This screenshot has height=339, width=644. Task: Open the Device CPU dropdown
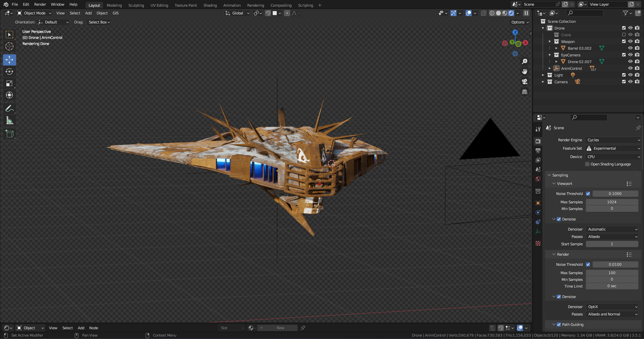pos(613,157)
